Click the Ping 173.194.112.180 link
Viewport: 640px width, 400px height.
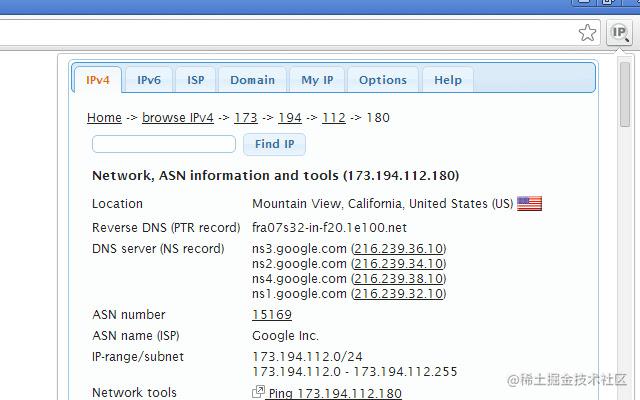tap(335, 393)
